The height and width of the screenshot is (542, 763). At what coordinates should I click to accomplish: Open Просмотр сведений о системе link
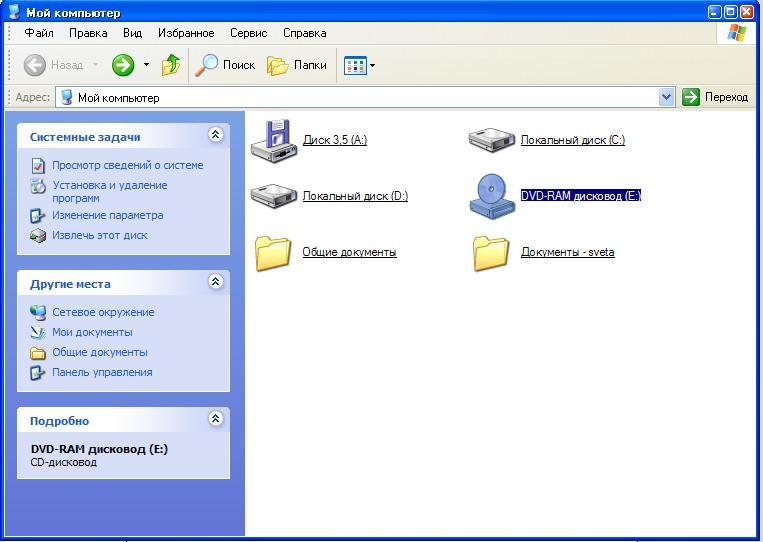tap(127, 165)
